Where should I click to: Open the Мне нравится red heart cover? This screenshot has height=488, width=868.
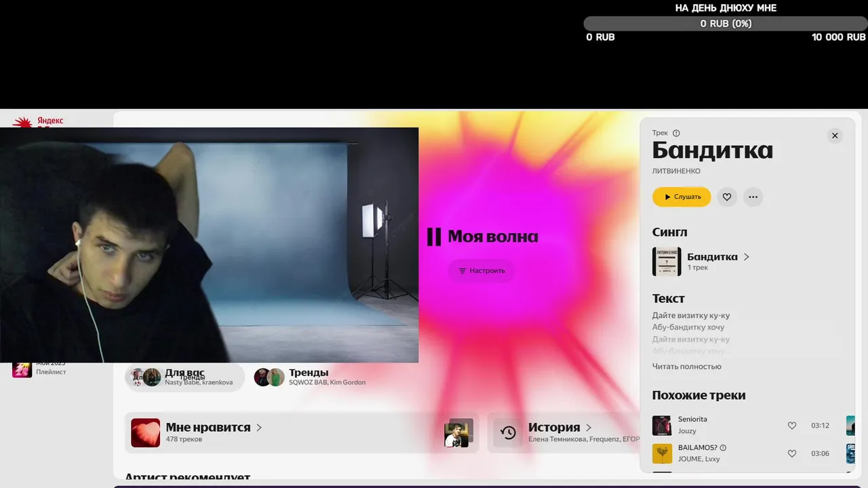146,432
